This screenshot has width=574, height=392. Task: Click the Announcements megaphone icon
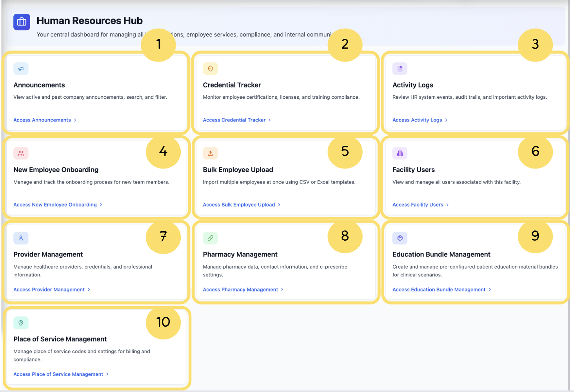pyautogui.click(x=21, y=69)
